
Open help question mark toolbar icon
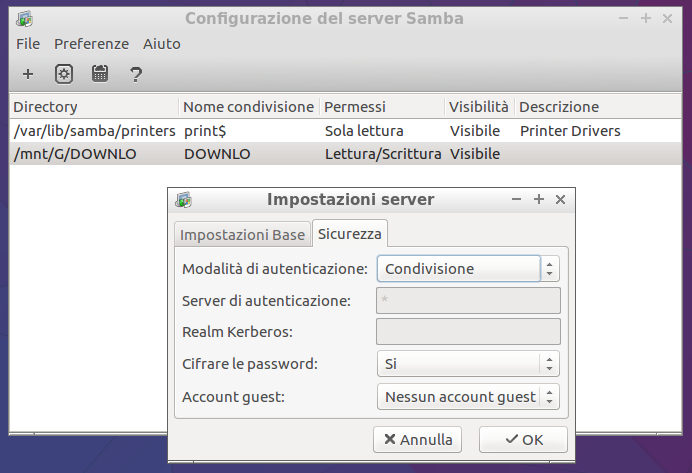pyautogui.click(x=136, y=75)
